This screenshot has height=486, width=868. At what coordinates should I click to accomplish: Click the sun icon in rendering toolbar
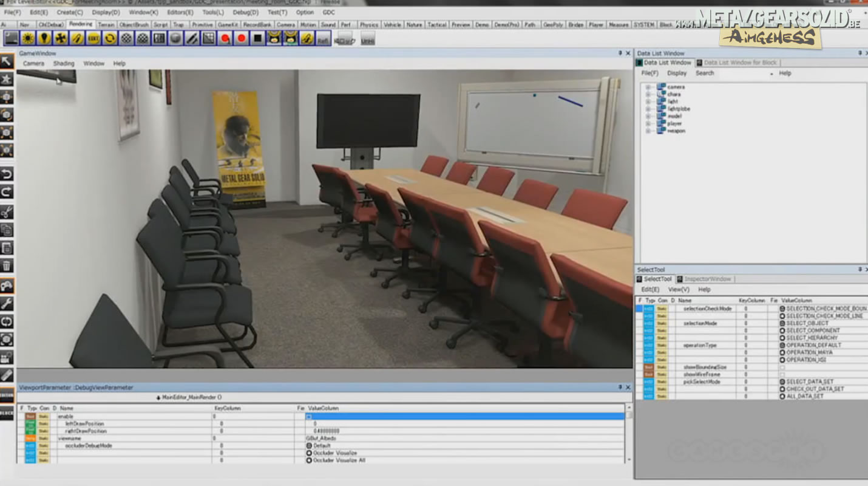coord(28,38)
